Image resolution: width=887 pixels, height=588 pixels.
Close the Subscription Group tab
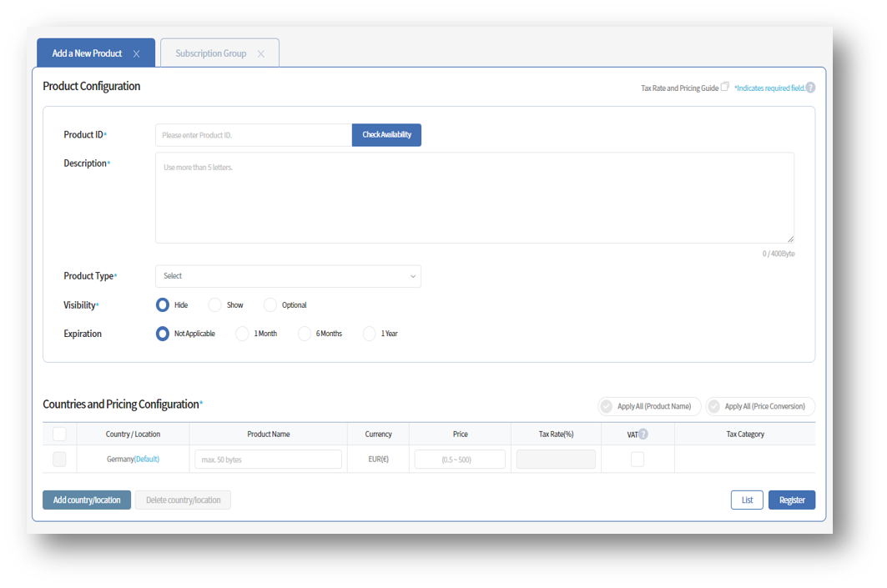[x=262, y=52]
